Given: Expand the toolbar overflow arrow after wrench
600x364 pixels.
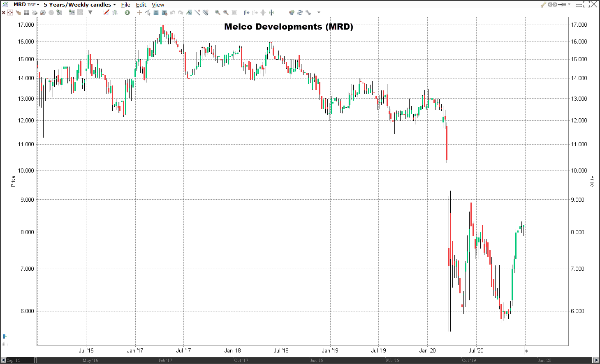Looking at the screenshot, I should (319, 12).
